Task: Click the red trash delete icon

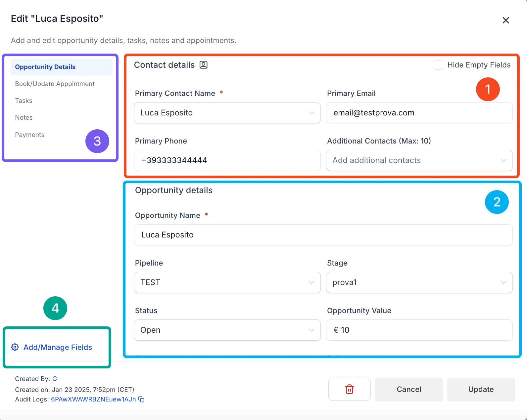Action: (349, 389)
